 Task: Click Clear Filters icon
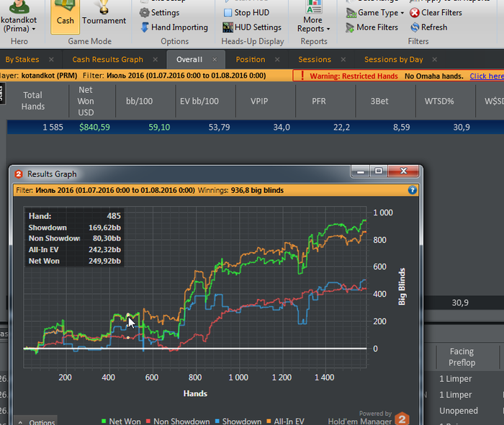[x=415, y=12]
